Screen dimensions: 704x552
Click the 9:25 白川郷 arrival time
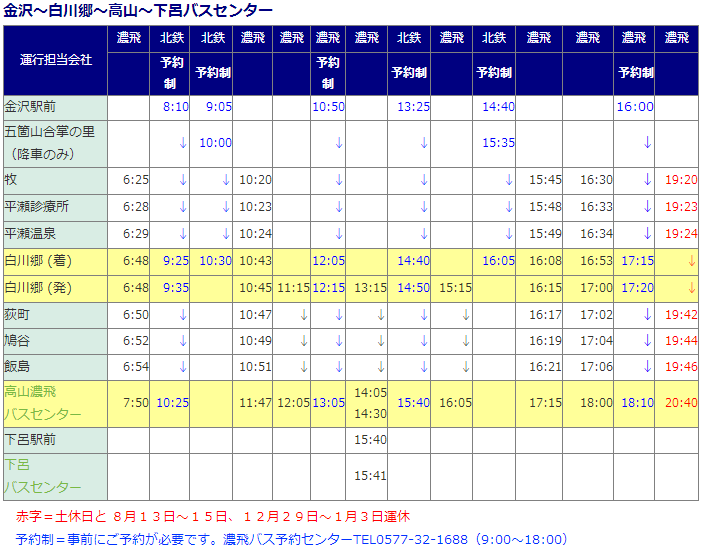(x=176, y=261)
